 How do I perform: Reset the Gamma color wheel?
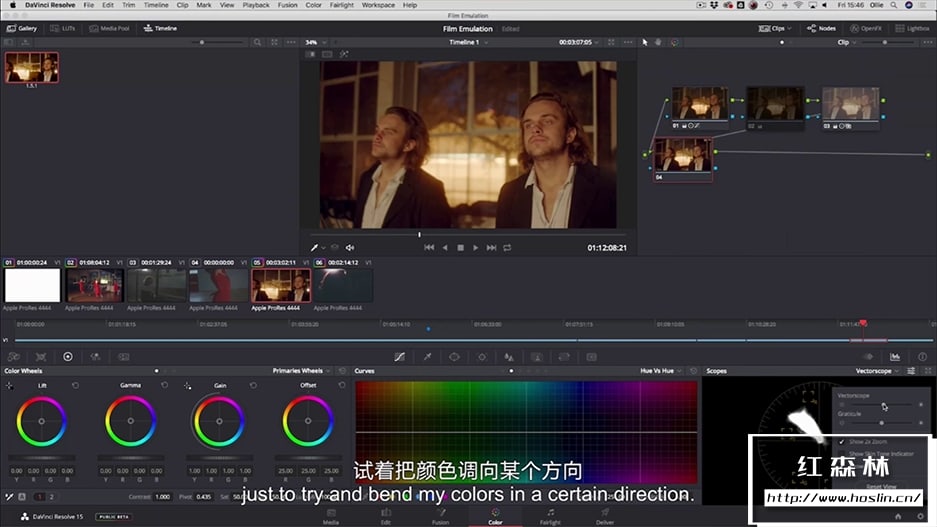164,385
